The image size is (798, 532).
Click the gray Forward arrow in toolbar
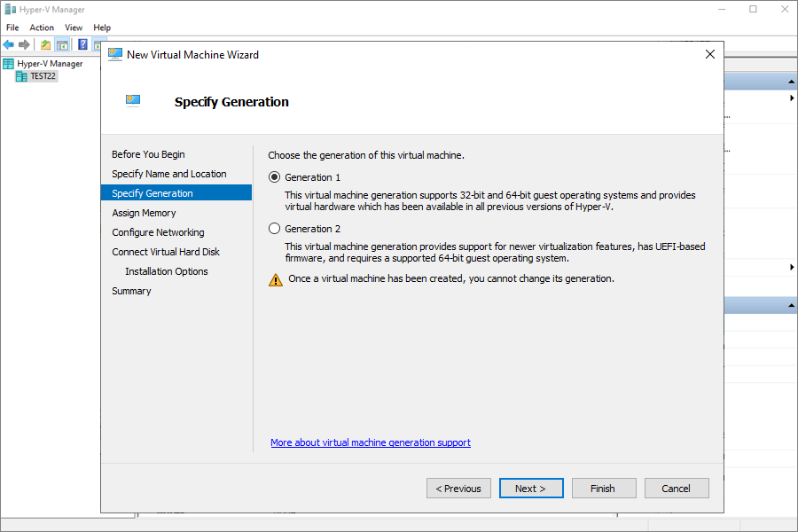point(24,45)
